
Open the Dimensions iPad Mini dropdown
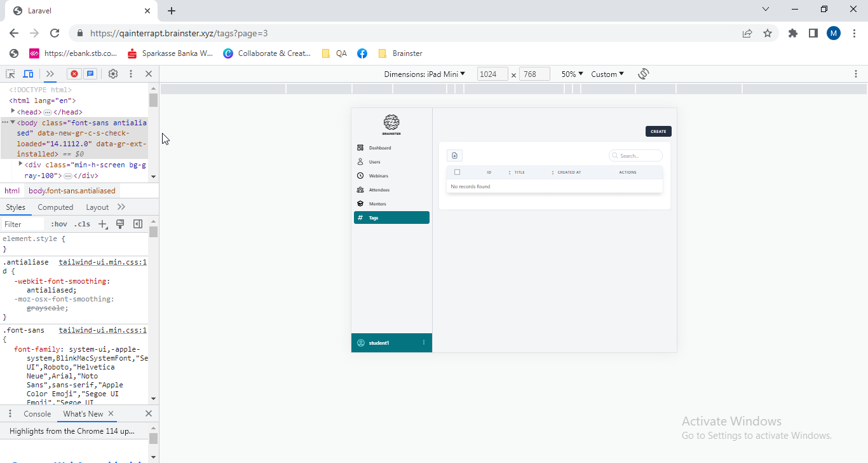[x=424, y=74]
